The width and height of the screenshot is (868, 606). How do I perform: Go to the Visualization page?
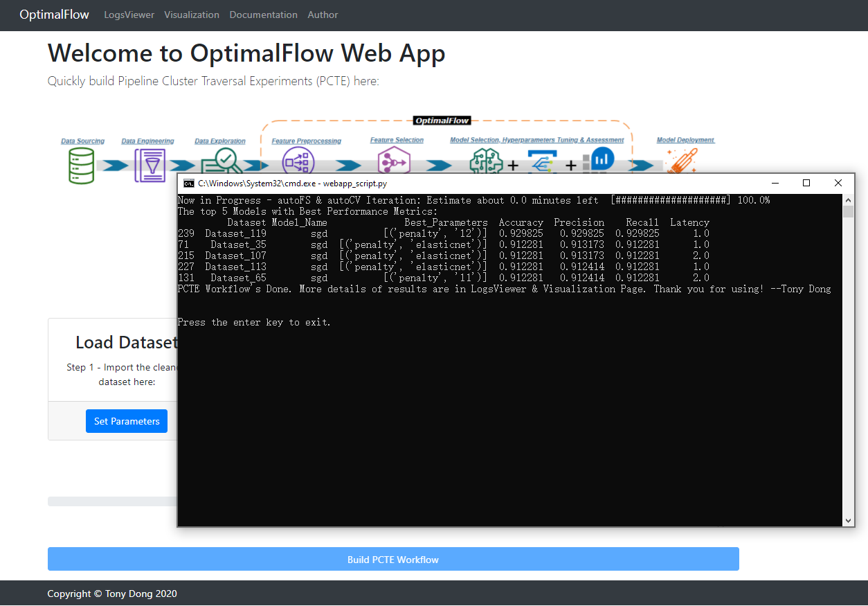[x=192, y=15]
